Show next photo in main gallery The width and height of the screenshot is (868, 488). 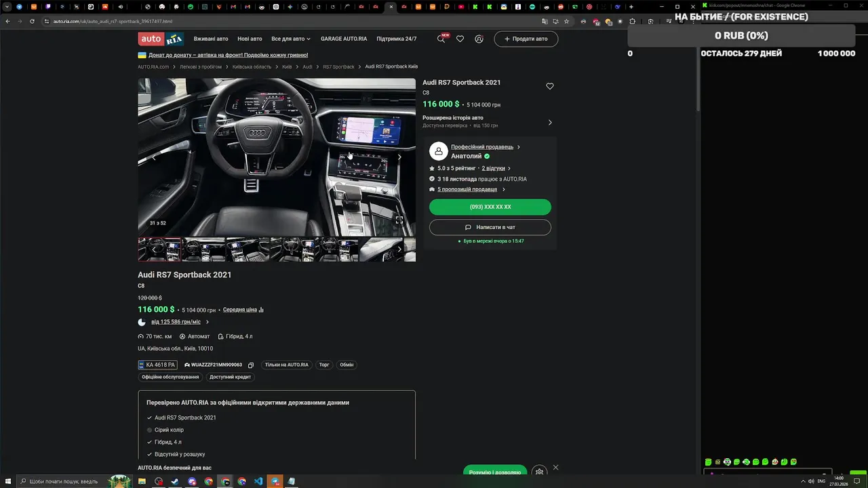pyautogui.click(x=399, y=157)
